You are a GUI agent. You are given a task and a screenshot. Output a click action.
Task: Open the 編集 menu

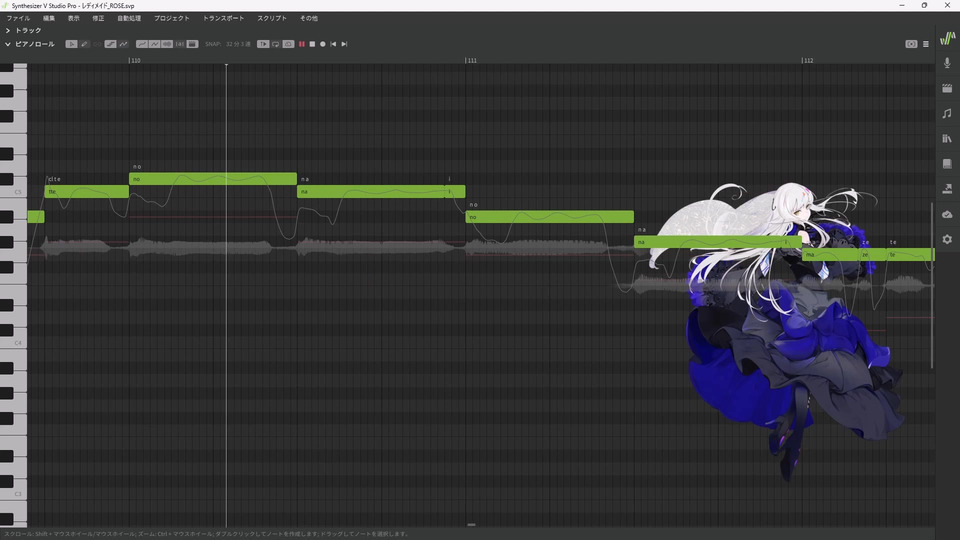[x=49, y=18]
